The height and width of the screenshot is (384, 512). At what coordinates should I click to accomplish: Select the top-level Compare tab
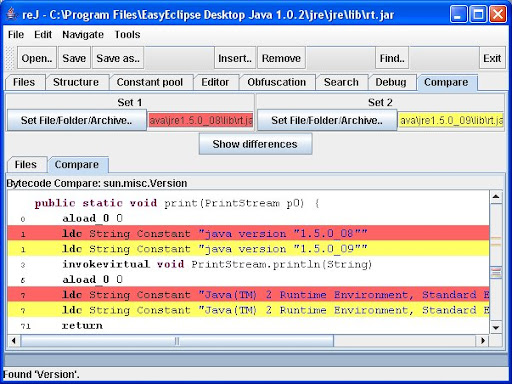446,82
